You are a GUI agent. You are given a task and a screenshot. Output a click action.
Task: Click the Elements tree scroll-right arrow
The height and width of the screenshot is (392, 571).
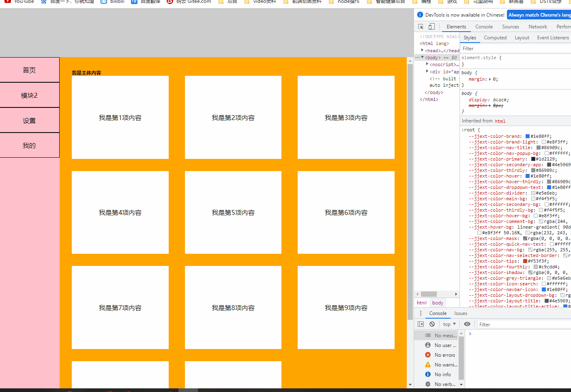456,294
